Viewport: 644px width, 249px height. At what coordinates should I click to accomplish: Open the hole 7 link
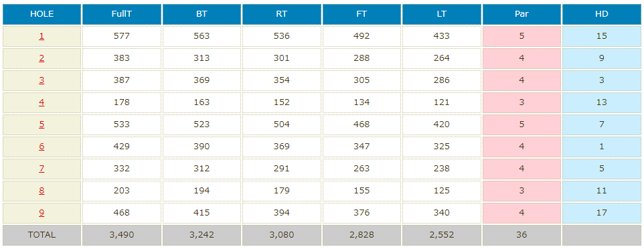point(42,169)
